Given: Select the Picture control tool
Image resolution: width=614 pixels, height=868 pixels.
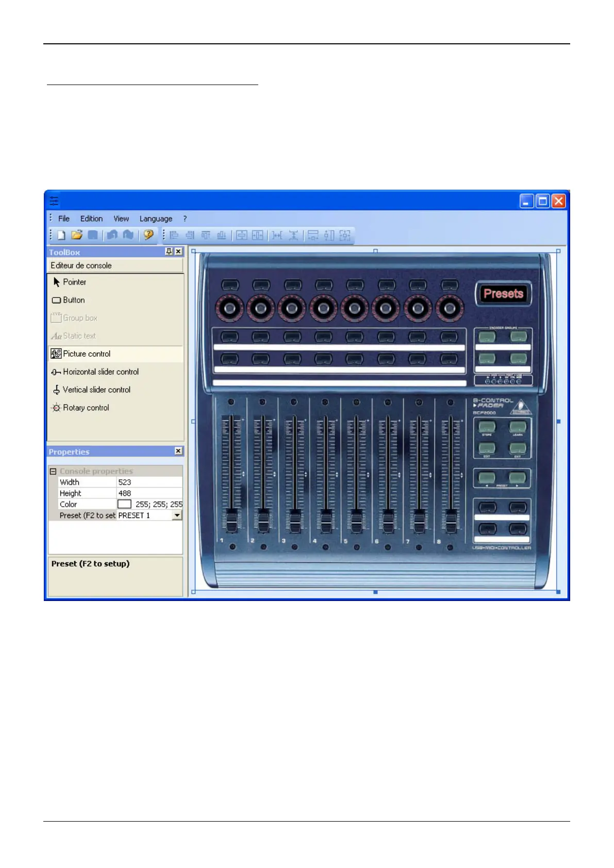Looking at the screenshot, I should (87, 354).
